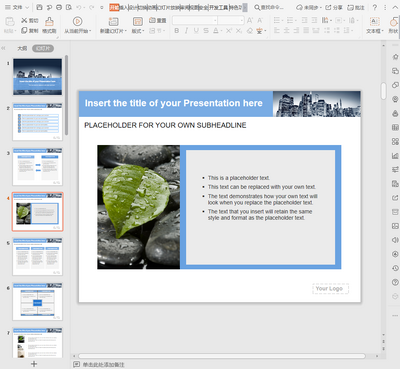Open the 从当前开始 dropdown arrow

point(90,31)
